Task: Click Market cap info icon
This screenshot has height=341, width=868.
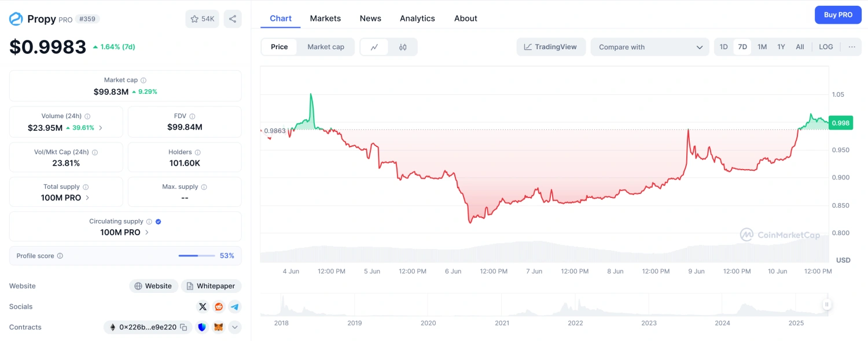Action: [144, 80]
